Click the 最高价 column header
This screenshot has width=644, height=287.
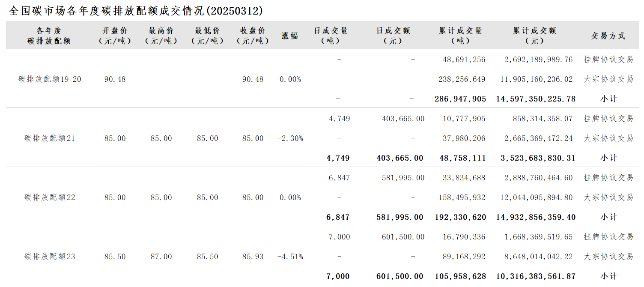click(x=161, y=36)
